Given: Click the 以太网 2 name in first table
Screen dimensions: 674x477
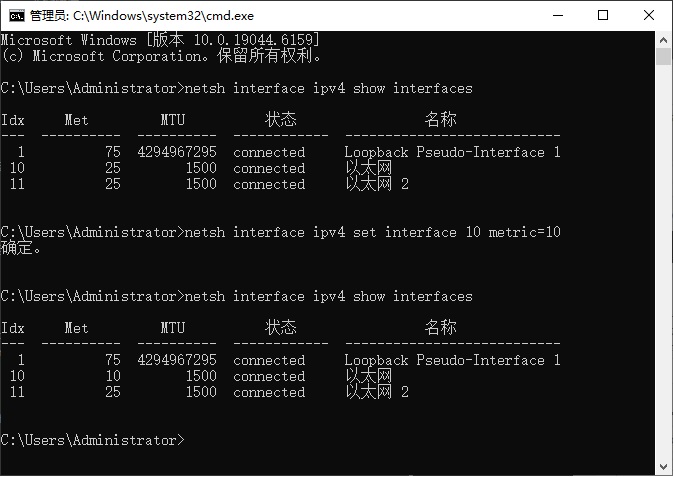Looking at the screenshot, I should tap(377, 184).
